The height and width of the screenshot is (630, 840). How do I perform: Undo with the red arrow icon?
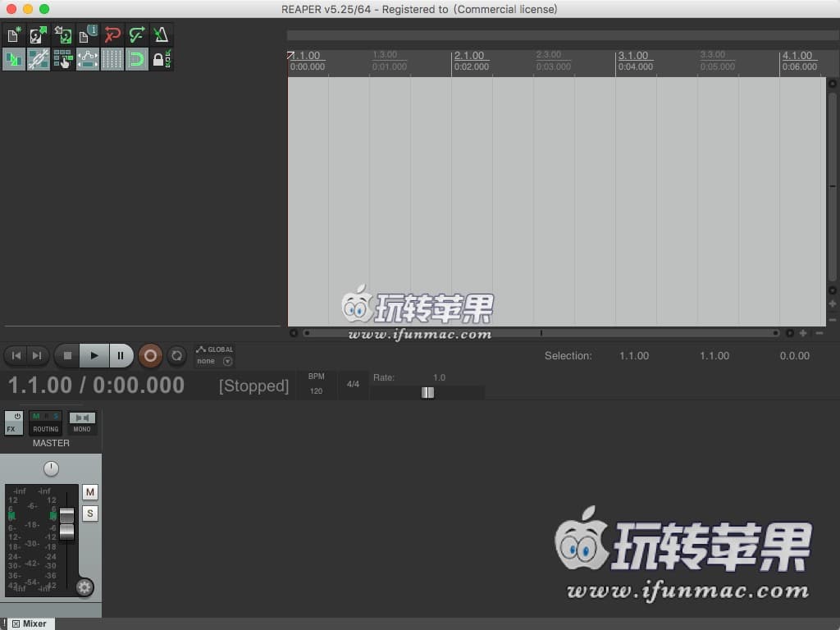click(x=112, y=34)
